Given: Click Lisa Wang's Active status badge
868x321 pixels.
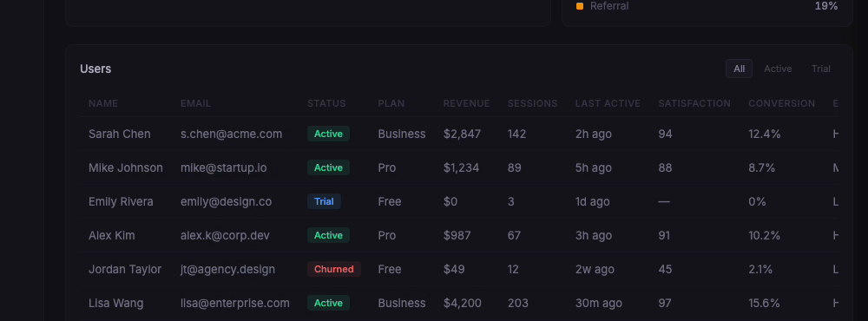Looking at the screenshot, I should pyautogui.click(x=328, y=303).
